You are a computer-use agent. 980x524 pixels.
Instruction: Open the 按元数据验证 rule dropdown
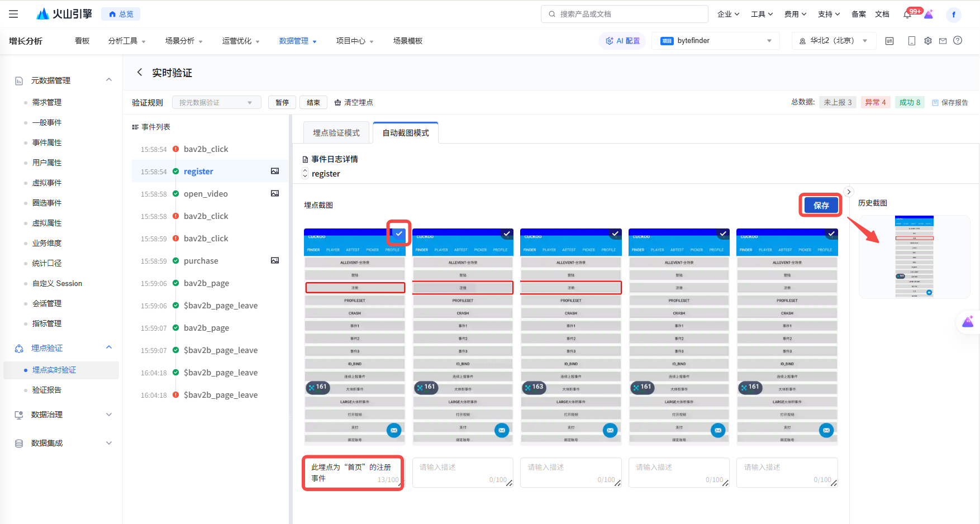pos(216,103)
